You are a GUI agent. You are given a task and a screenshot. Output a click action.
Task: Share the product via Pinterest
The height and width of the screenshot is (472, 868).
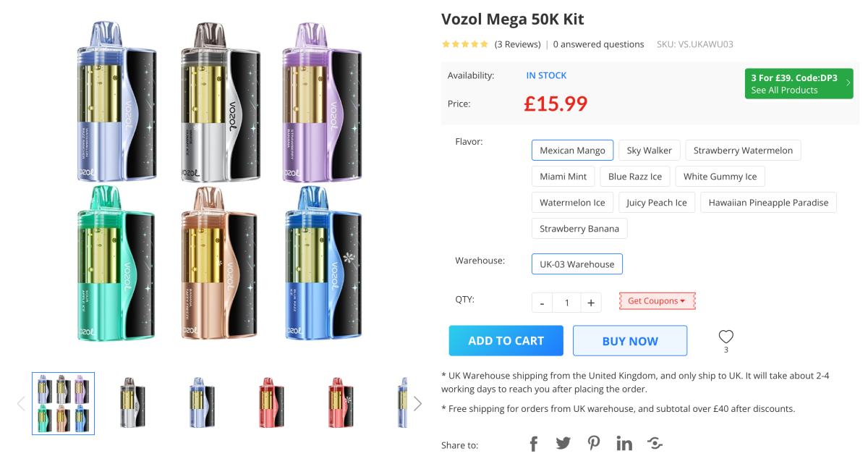click(594, 443)
